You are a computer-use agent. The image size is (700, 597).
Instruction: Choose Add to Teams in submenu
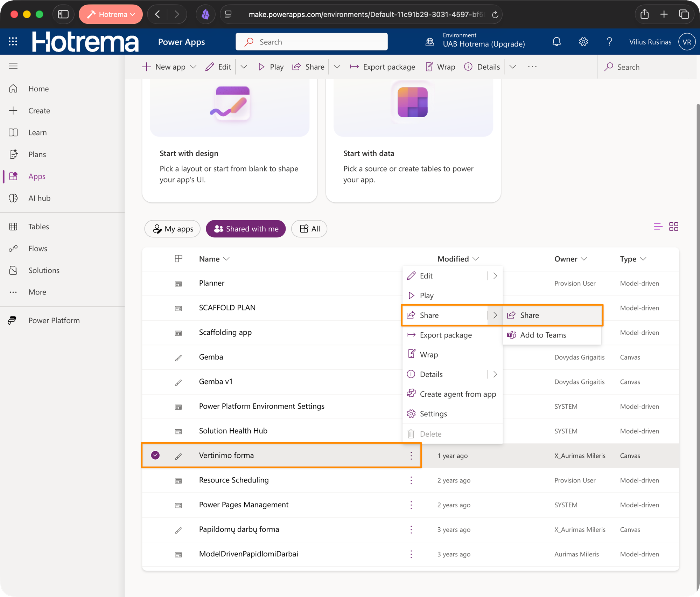pos(552,335)
